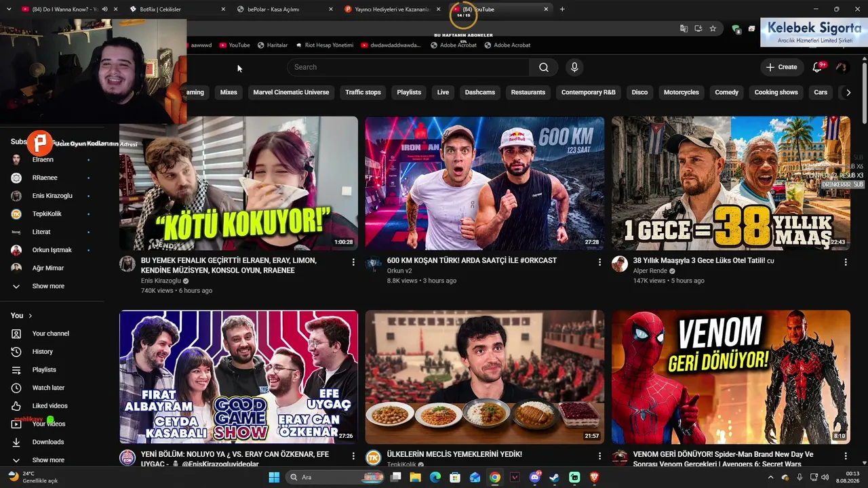868x488 pixels.
Task: Open the KÖTÜ KOKUYOR video thumbnail
Action: (x=239, y=184)
